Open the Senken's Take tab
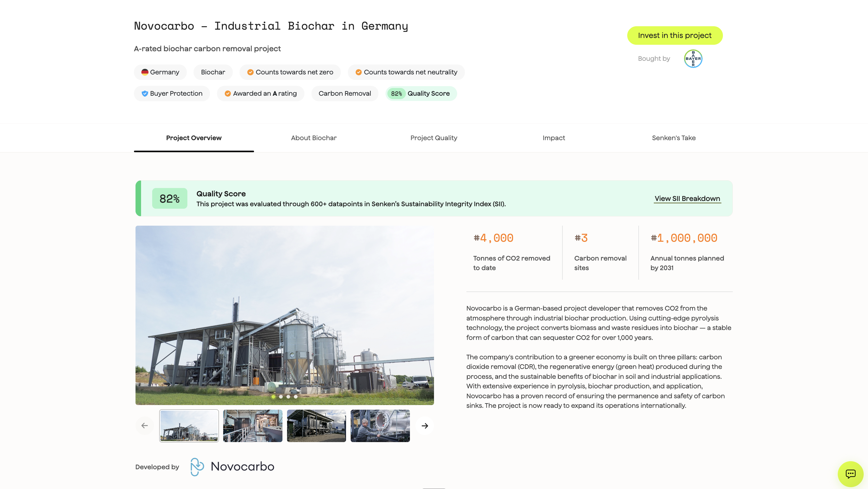Screen dimensions: 868x489 (674, 138)
